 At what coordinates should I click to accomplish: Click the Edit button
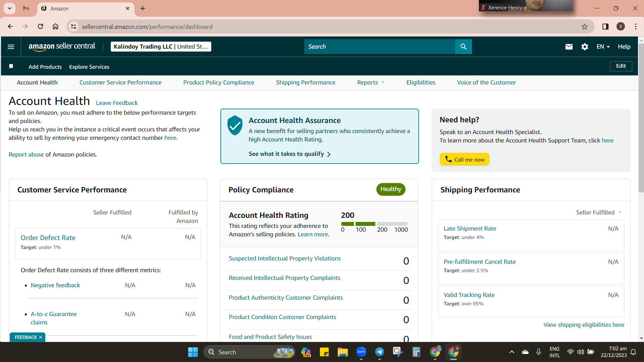(621, 66)
